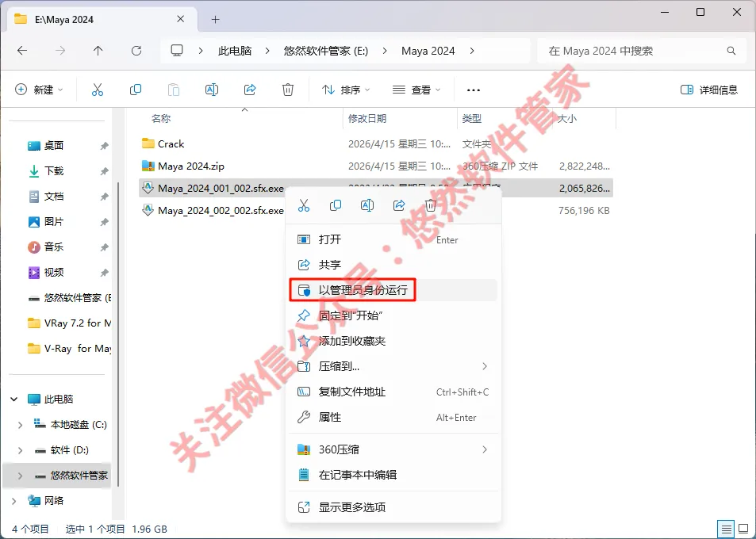Choose 以管理员身份运行 in the context menu

click(x=393, y=290)
